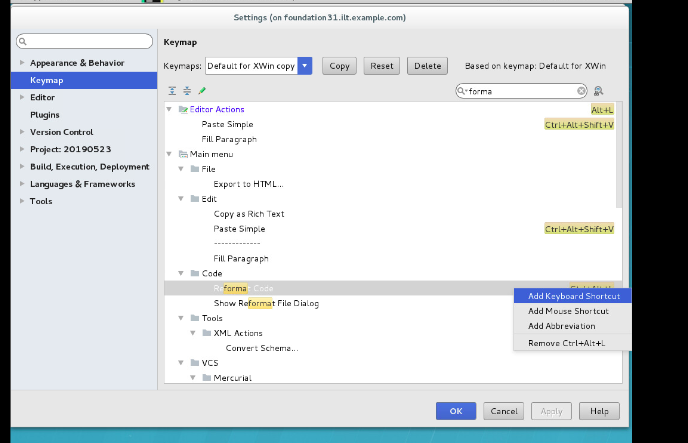Expand Appearance & Behavior settings section
The image size is (688, 443).
[19, 63]
